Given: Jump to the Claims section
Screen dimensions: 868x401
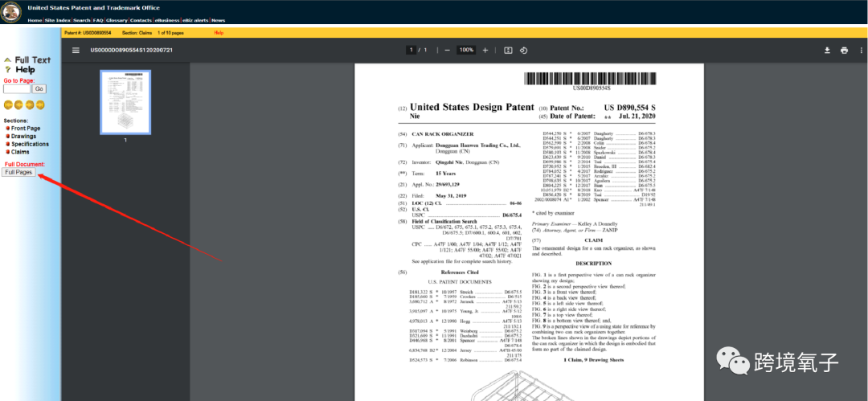Looking at the screenshot, I should (x=20, y=152).
